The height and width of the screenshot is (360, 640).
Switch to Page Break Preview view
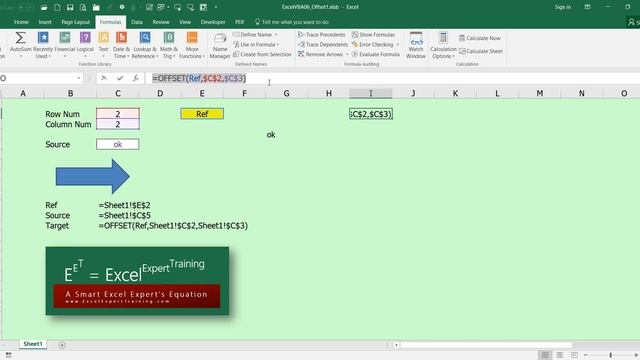point(574,355)
